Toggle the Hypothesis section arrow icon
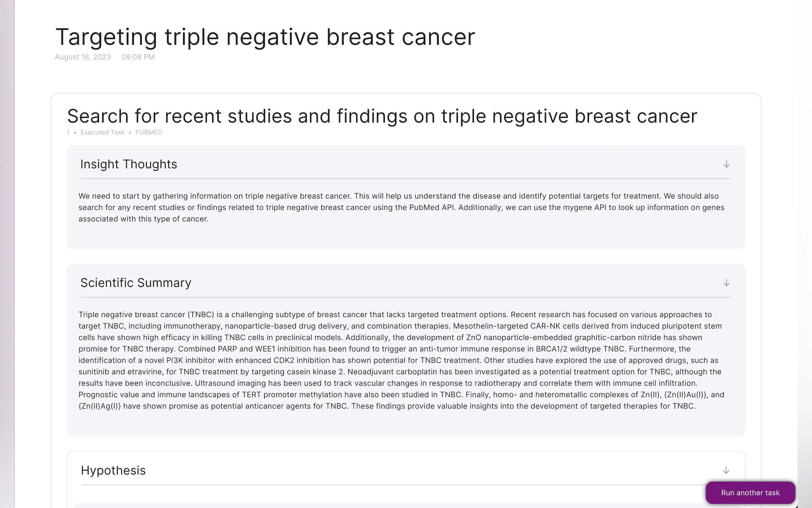Screen dimensions: 812x508 (726, 470)
